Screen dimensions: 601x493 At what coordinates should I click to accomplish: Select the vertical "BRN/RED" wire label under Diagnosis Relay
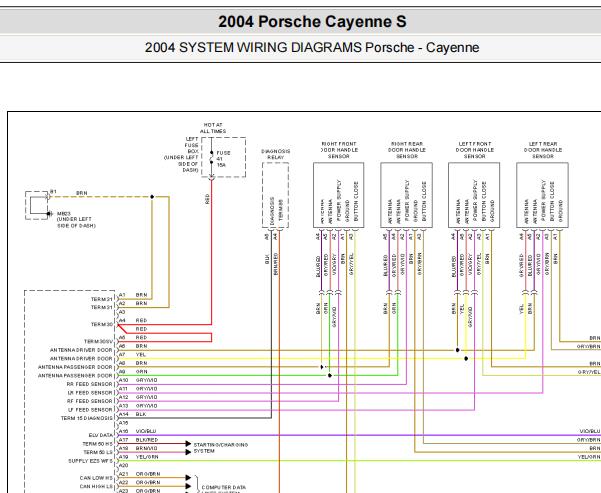point(276,263)
